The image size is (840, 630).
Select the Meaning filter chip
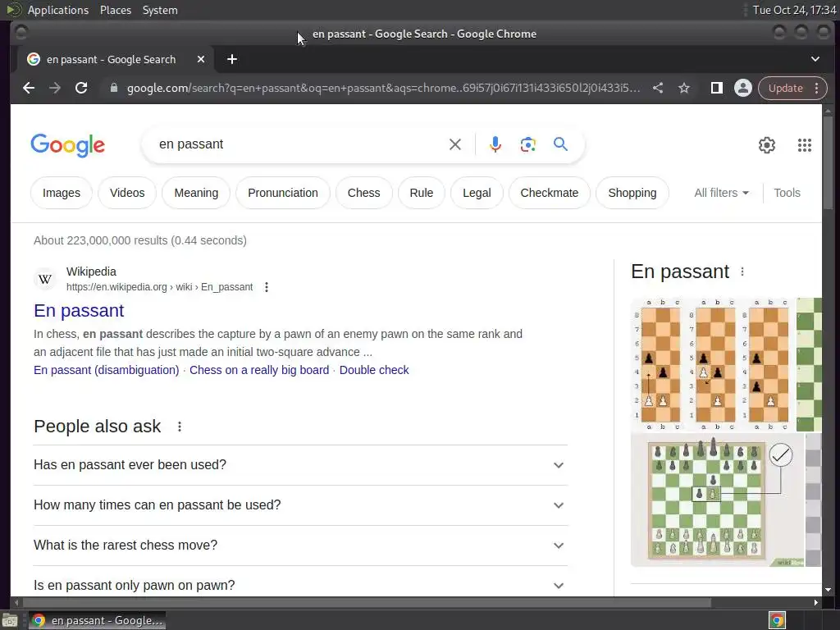[196, 193]
